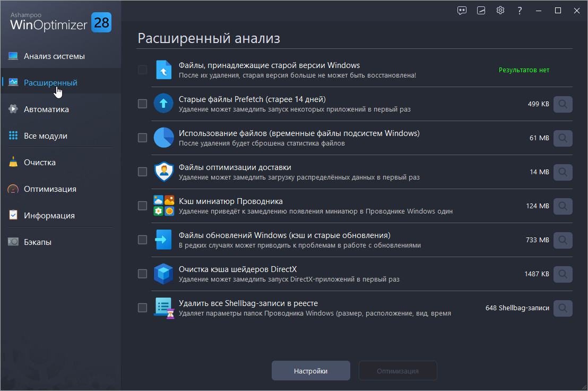Click the feedback chat icon in title bar
Viewport: 588px width, 391px height.
pyautogui.click(x=462, y=11)
